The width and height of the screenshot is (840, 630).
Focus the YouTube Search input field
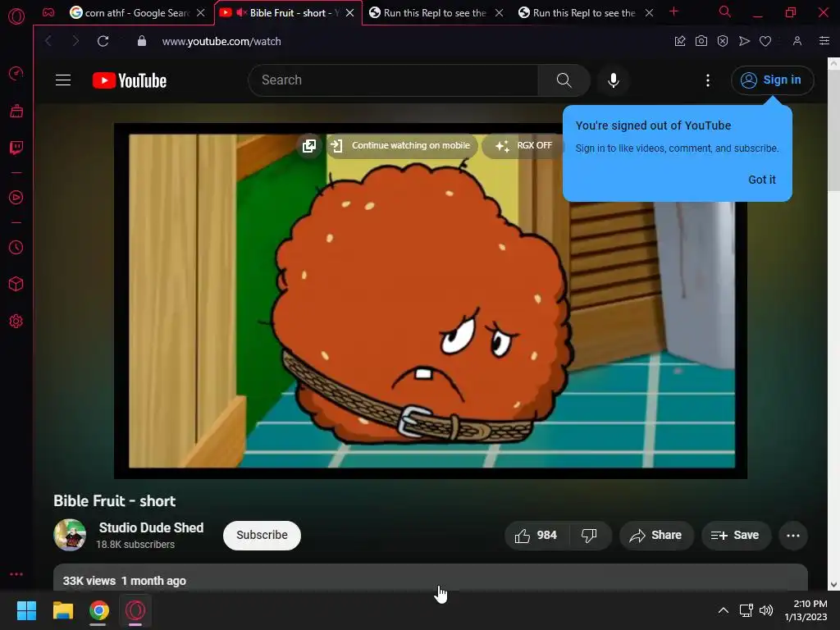[394, 80]
